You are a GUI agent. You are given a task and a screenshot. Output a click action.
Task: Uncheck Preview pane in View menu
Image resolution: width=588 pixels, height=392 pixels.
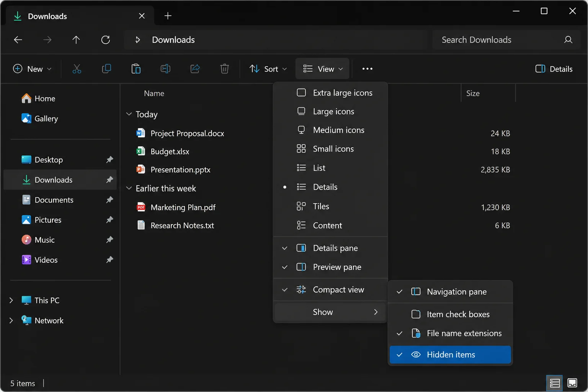tap(330, 267)
